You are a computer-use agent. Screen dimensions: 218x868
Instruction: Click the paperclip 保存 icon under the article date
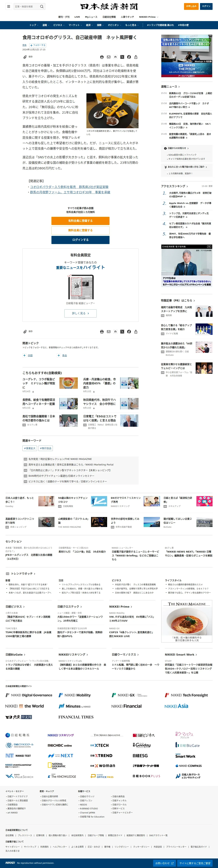[x=25, y=57]
